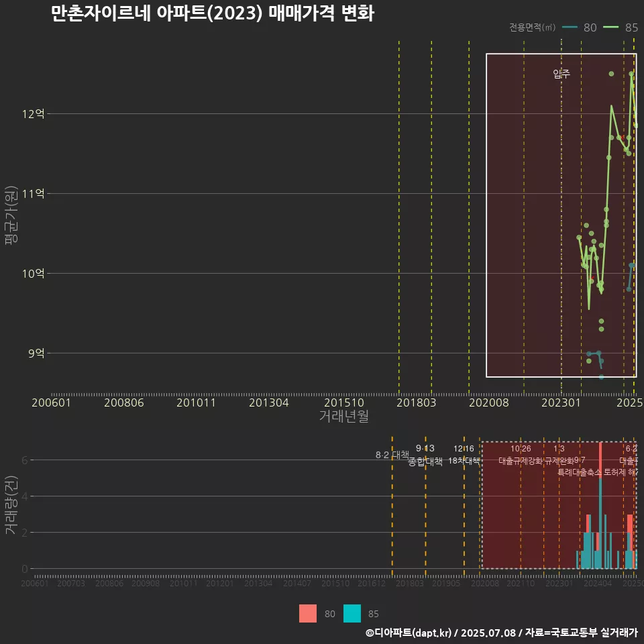
Task: Click the 201612 label on the volume chart axis
Action: (x=371, y=583)
